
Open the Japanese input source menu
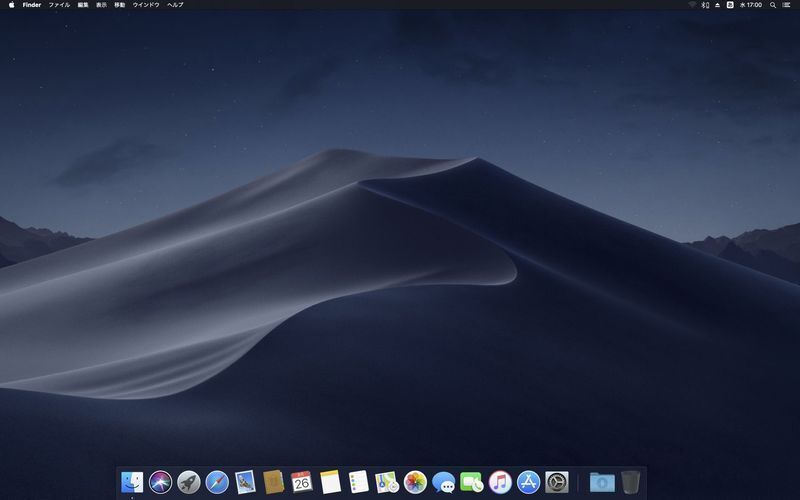[730, 5]
